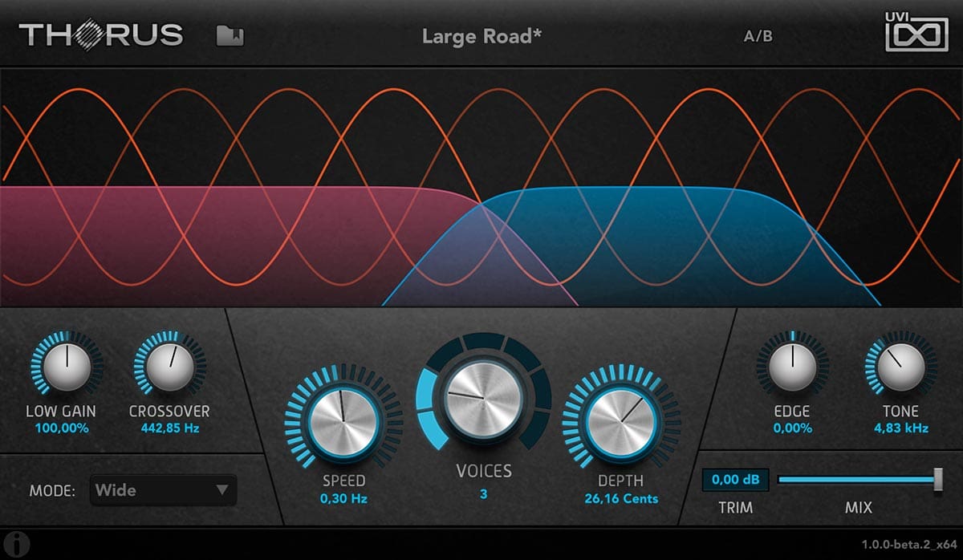Click the UVI logo icon

click(916, 31)
